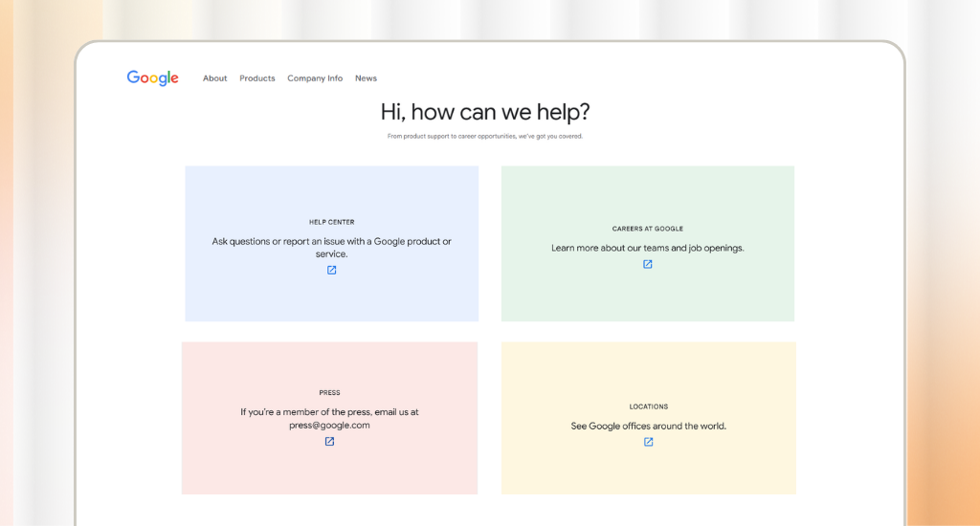The height and width of the screenshot is (526, 980).
Task: Click the 'Hi, how can we help?' headline
Action: pyautogui.click(x=485, y=112)
